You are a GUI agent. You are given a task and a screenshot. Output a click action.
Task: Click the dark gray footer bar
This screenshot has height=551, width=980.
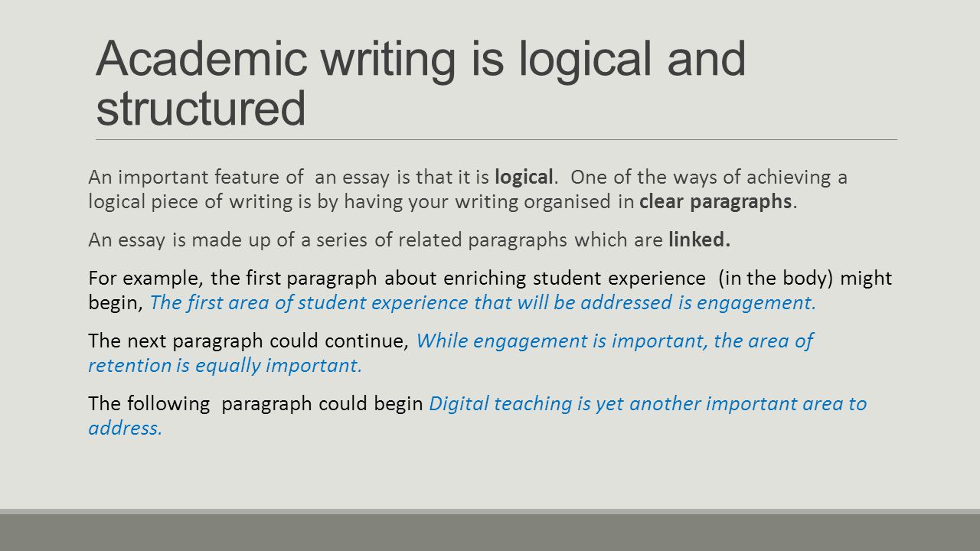(490, 532)
